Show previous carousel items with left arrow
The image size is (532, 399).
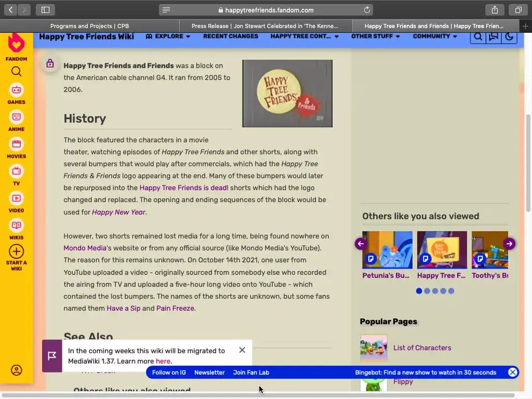[361, 244]
